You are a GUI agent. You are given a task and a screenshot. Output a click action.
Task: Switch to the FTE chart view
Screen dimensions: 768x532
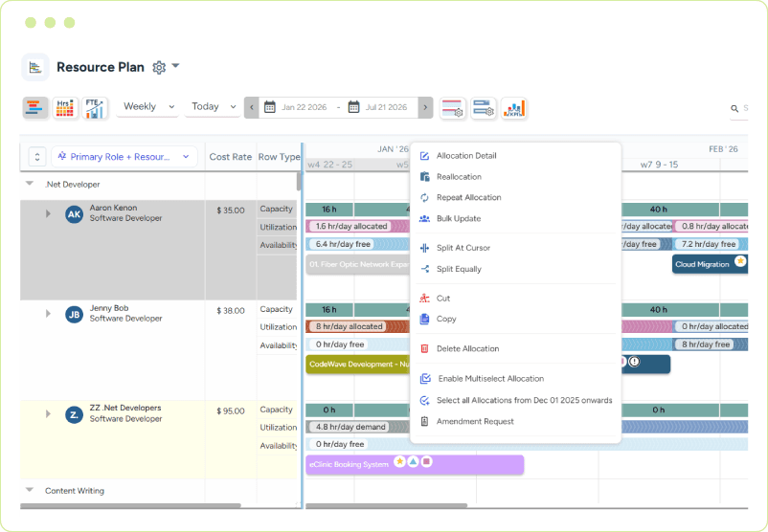tap(95, 108)
